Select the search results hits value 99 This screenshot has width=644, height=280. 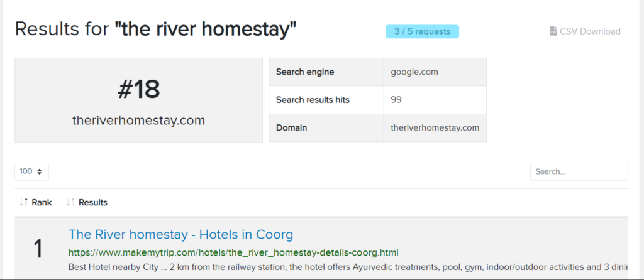(396, 100)
